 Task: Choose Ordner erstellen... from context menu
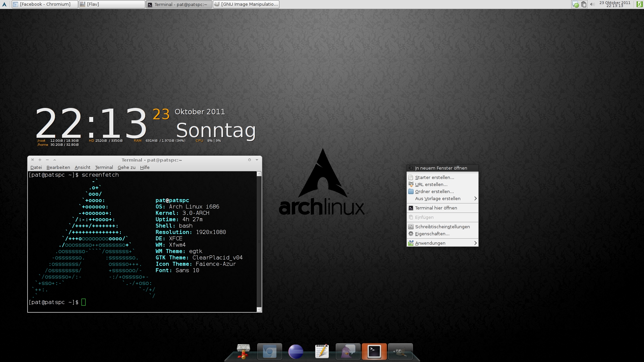442,192
